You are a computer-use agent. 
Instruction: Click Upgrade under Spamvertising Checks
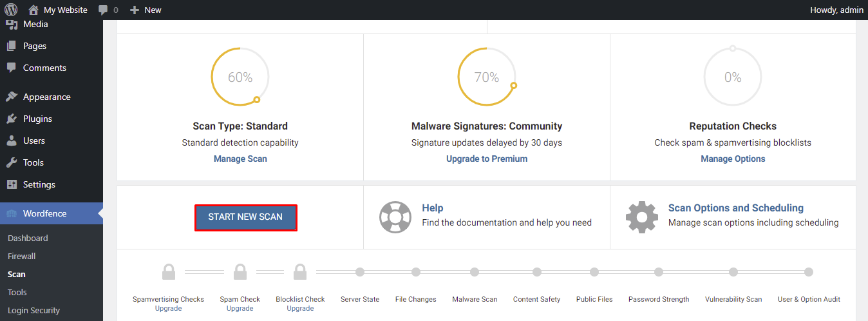(168, 308)
